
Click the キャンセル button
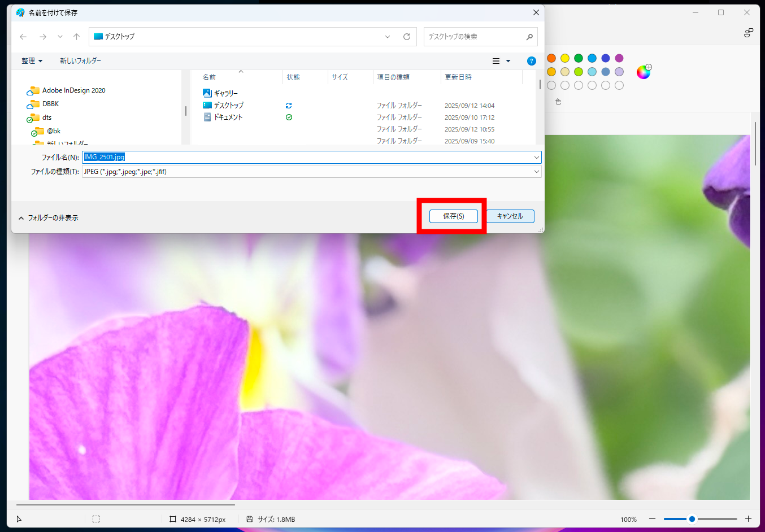(x=510, y=216)
